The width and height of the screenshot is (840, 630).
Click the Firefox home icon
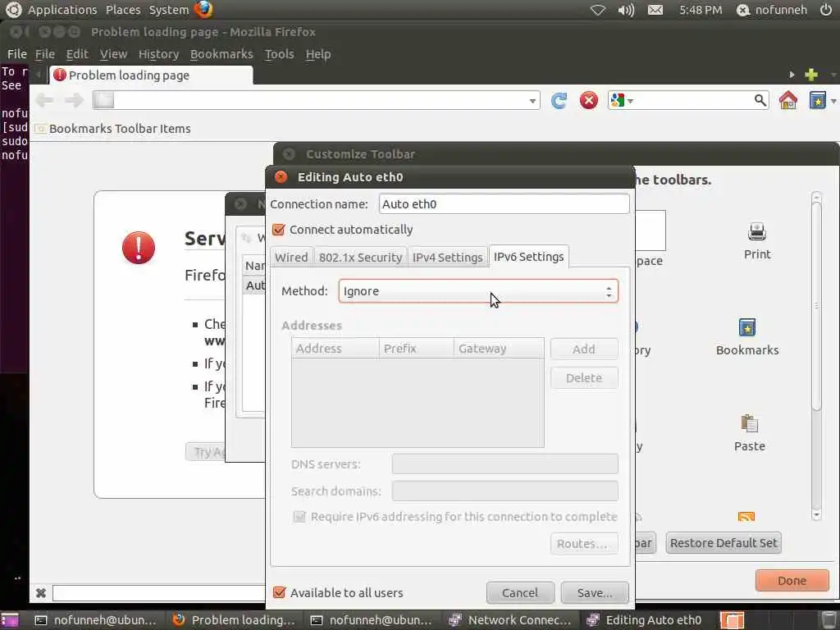point(787,100)
